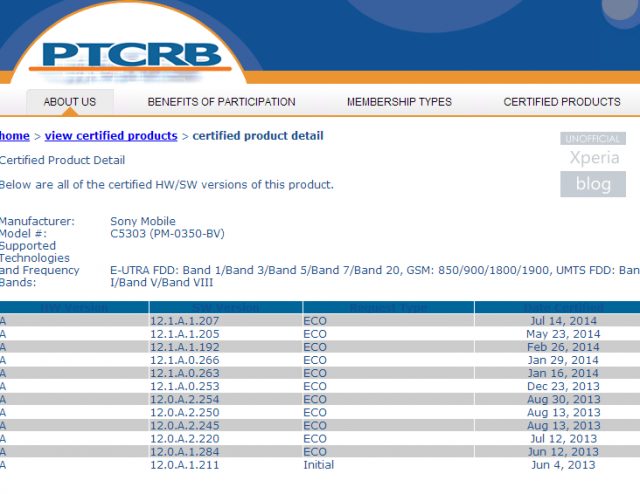Select software version 12.1.A.0.263
This screenshot has height=494, width=640.
184,373
